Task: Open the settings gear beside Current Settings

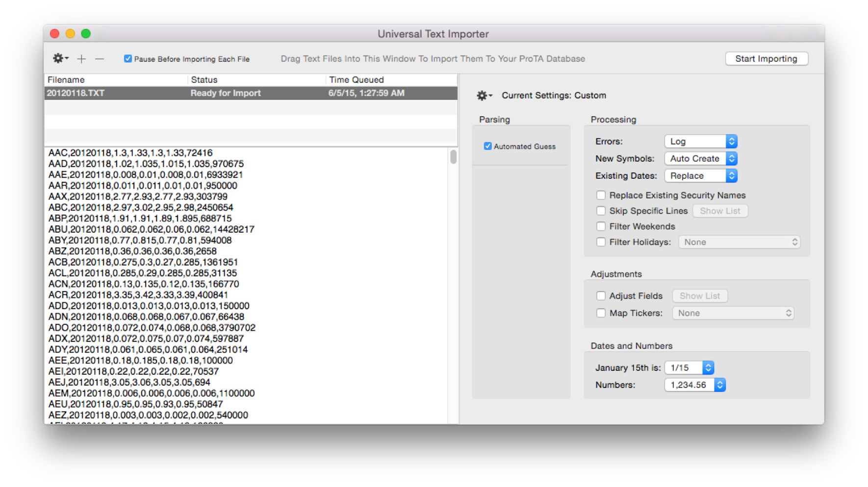Action: (483, 96)
